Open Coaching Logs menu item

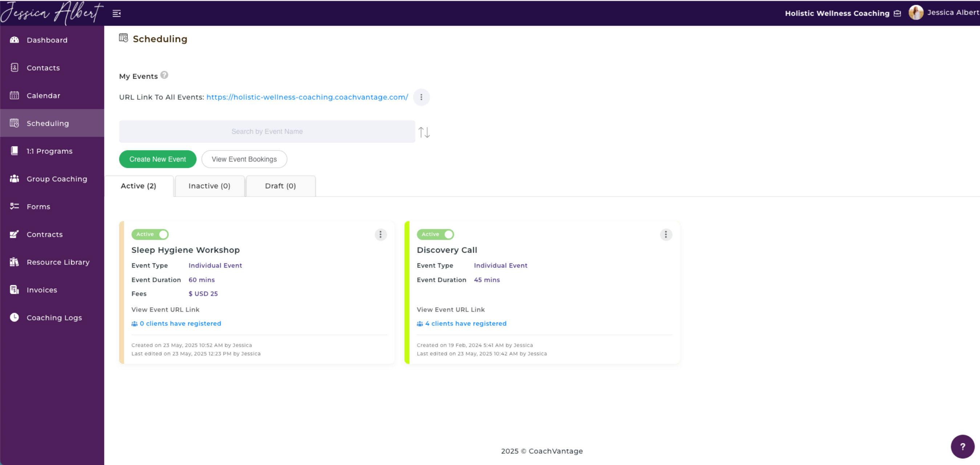click(x=52, y=317)
